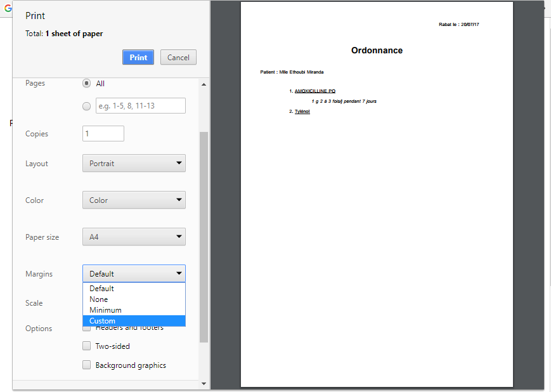This screenshot has width=551, height=392.
Task: Click the settings panel scroll up arrow
Action: [204, 84]
